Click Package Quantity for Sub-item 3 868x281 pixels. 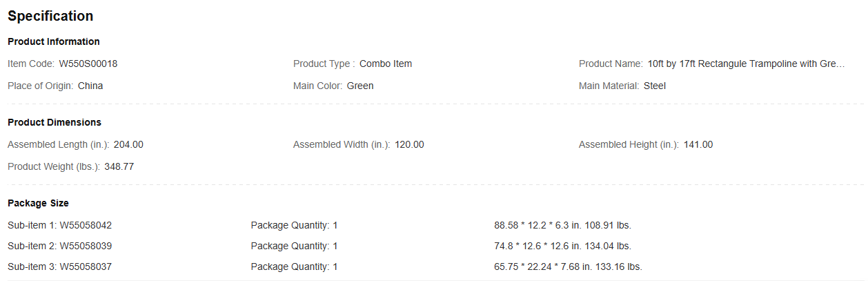[294, 267]
